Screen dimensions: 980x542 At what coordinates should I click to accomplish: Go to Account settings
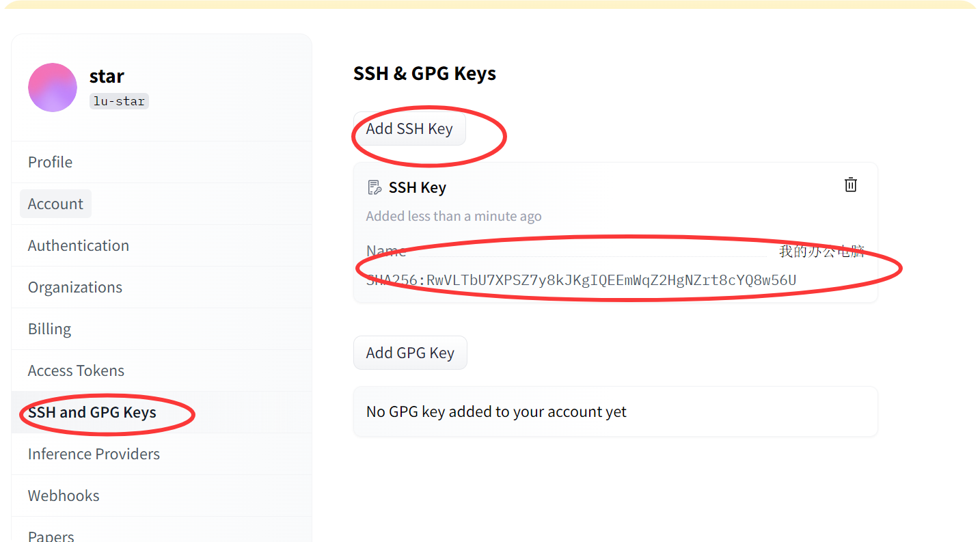pos(55,204)
